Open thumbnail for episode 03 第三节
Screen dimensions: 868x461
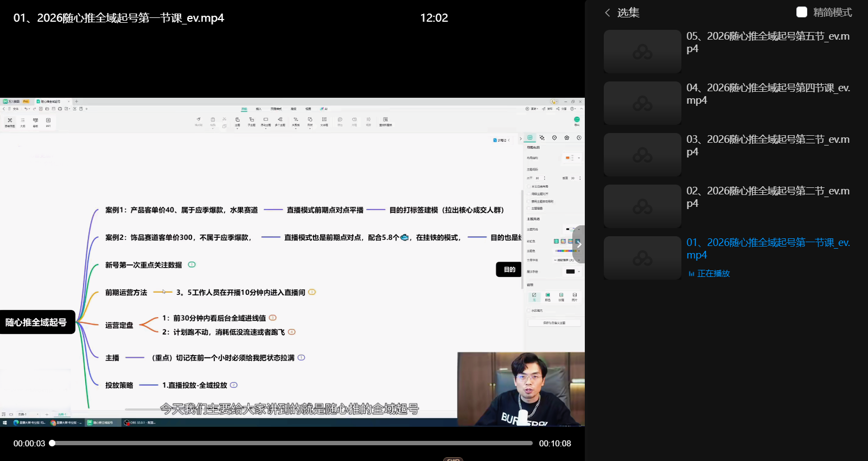coord(642,155)
